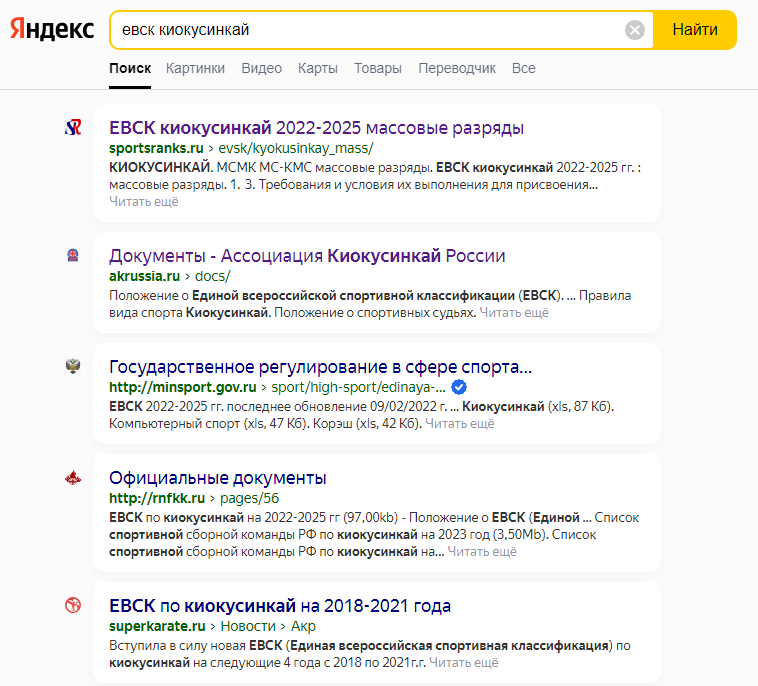This screenshot has width=758, height=686.
Task: Click the Новости breadcrumb under superkarate.ru
Action: pos(248,626)
